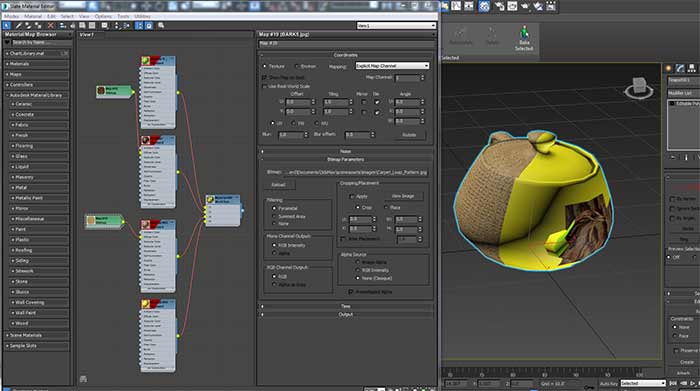Toggle the highlighted Parameter Editor icon
The height and width of the screenshot is (391, 700).
point(149,25)
